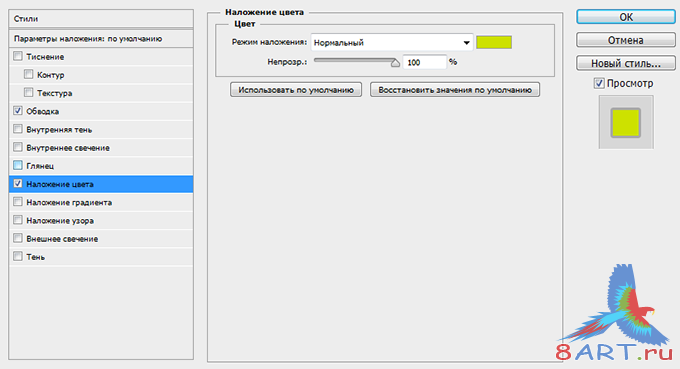Screen dimensions: 680x369
Task: Enable the Тиснение checkbox
Action: coord(18,56)
